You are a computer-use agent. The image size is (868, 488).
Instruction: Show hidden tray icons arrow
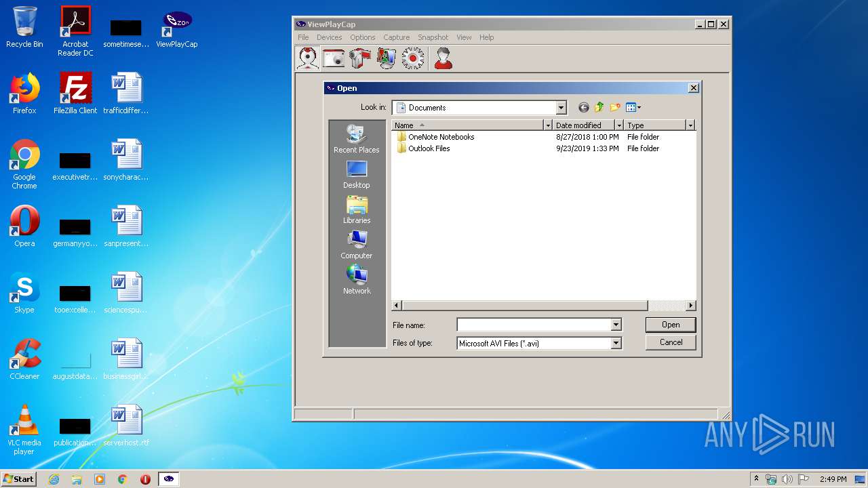pyautogui.click(x=756, y=479)
